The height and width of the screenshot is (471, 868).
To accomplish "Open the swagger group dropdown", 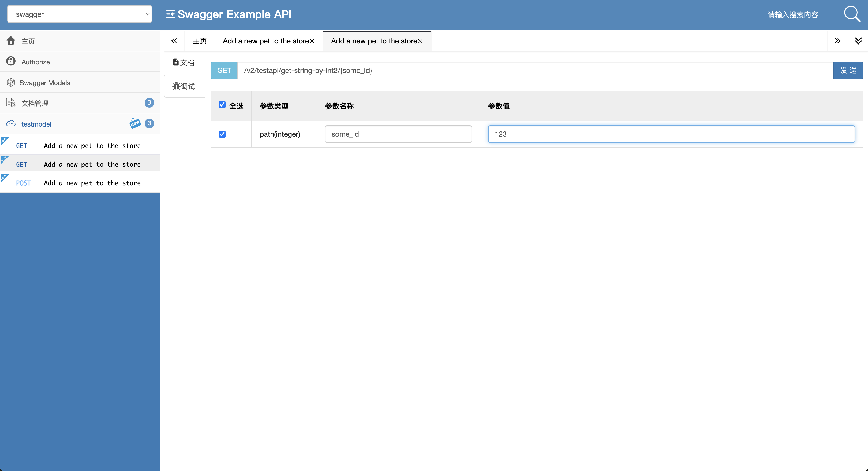I will pyautogui.click(x=79, y=14).
